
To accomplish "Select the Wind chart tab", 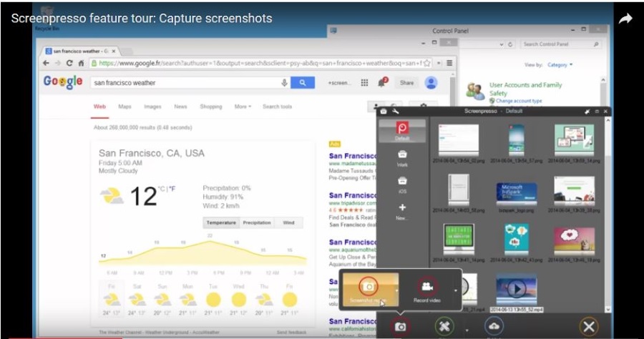I will tap(289, 222).
